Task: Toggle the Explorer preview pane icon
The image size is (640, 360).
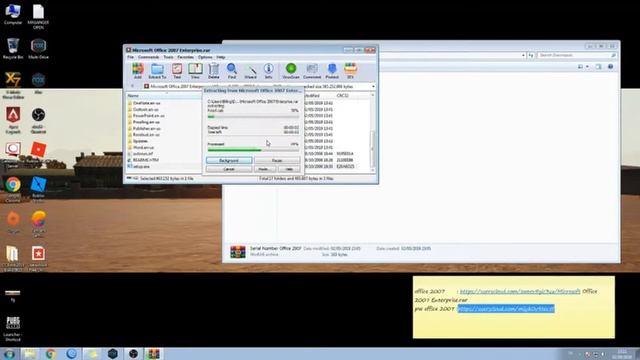Action: tap(598, 67)
